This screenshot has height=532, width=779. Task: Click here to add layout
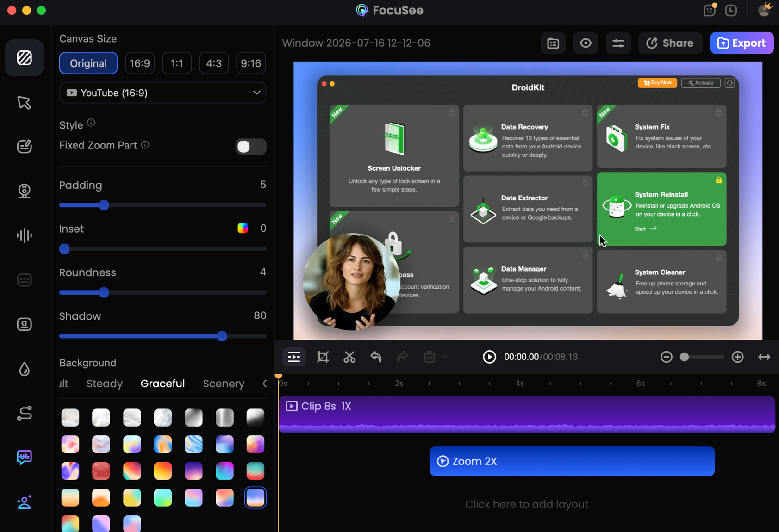point(527,504)
